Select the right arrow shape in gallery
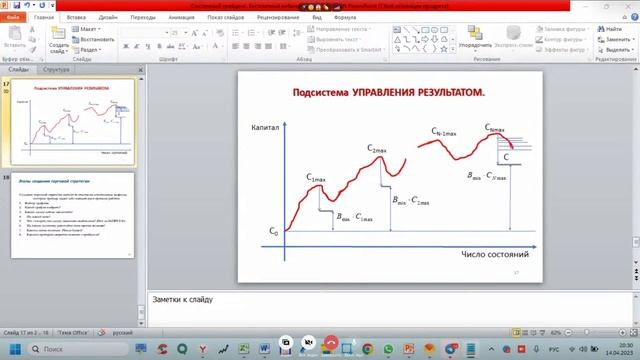Viewport: 640px width, 360px height. (425, 39)
